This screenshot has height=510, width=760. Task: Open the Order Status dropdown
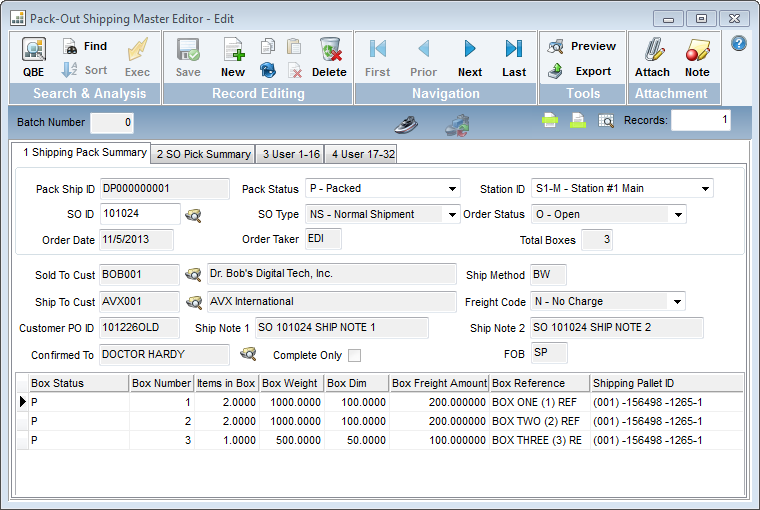coord(678,214)
